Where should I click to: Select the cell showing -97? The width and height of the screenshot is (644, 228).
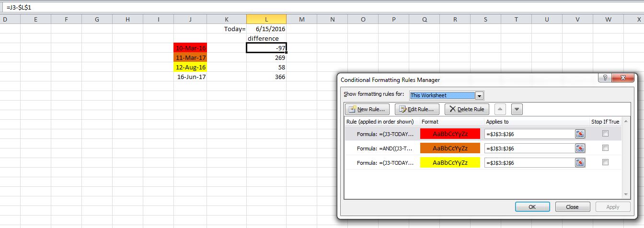[266, 48]
